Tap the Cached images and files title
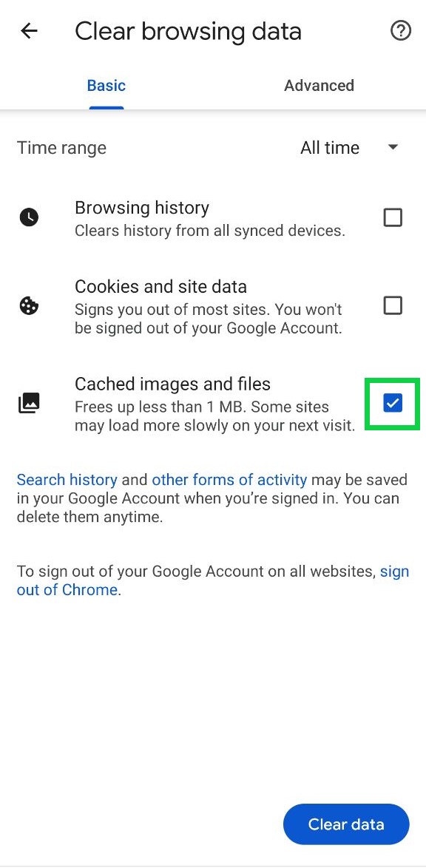Viewport: 426px width, 868px height. (172, 384)
